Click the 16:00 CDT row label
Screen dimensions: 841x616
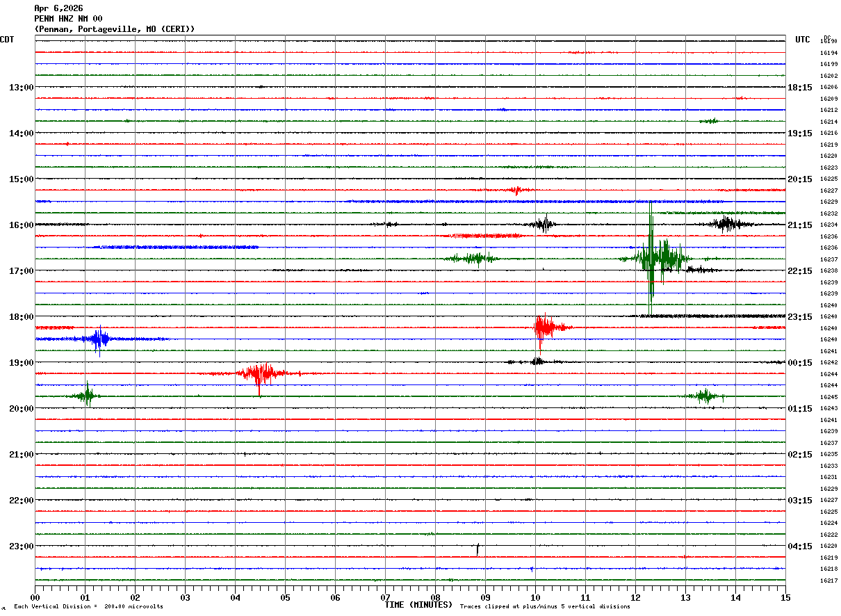click(22, 225)
